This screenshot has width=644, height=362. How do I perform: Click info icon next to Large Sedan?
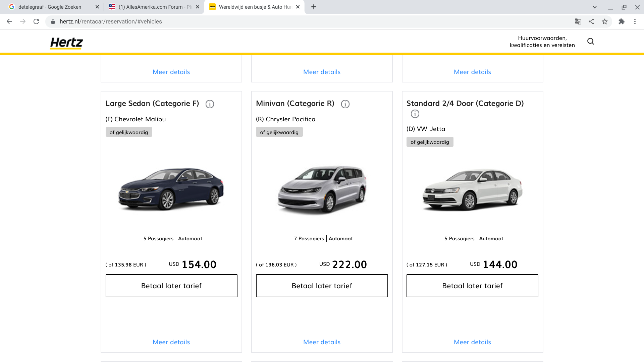click(x=210, y=104)
